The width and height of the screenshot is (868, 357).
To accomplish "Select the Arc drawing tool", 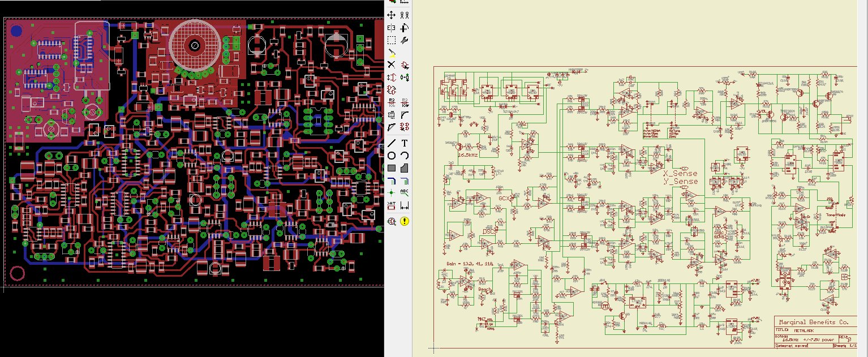I will [405, 156].
